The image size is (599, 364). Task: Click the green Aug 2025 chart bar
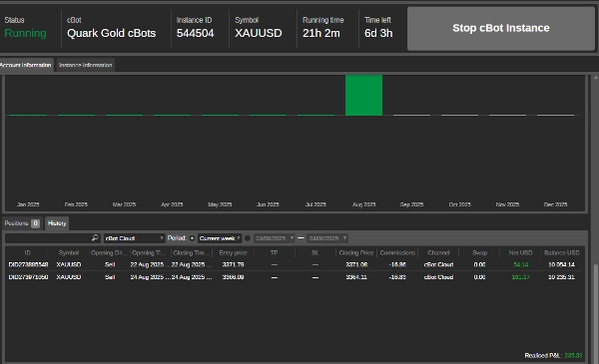363,95
